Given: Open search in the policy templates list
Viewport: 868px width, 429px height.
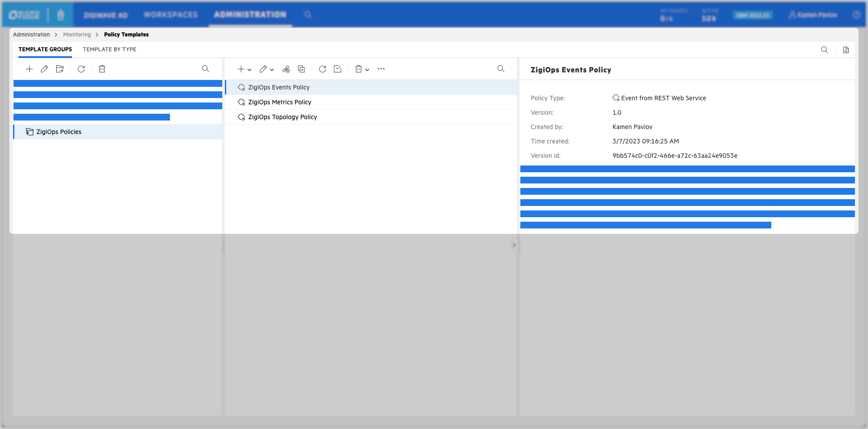Looking at the screenshot, I should pos(501,69).
